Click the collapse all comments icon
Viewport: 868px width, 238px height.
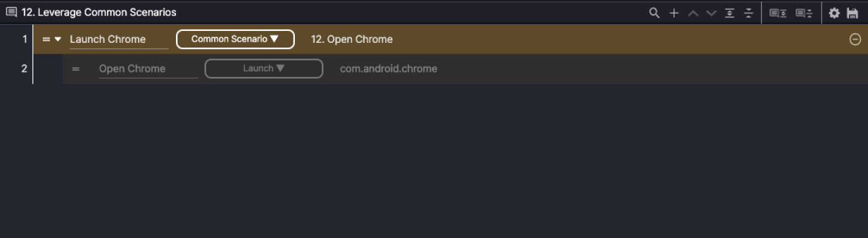click(804, 12)
